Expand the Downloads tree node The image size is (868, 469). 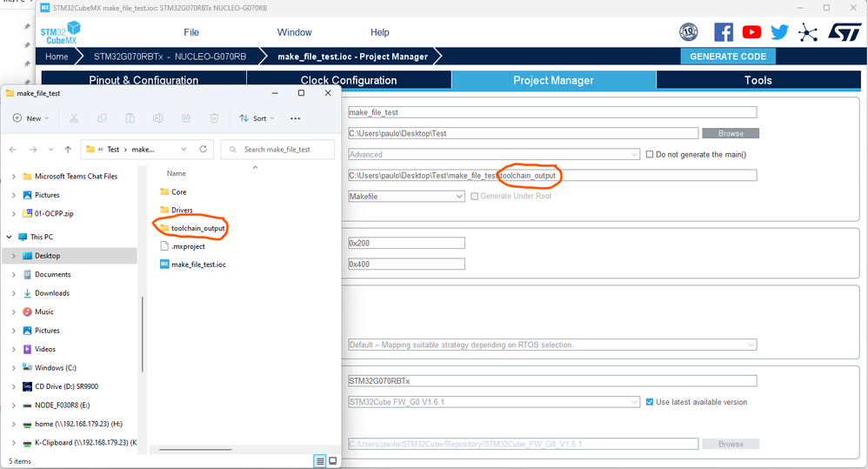coord(14,293)
